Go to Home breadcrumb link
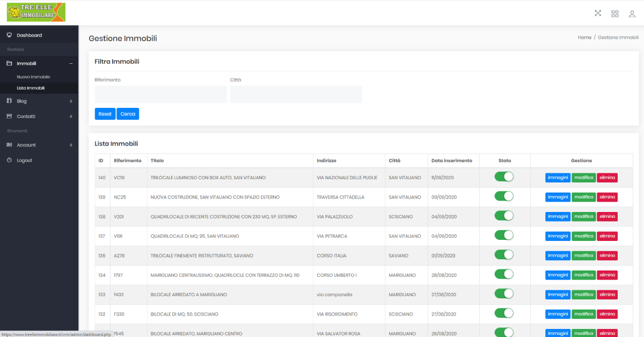644x337 pixels. point(584,38)
